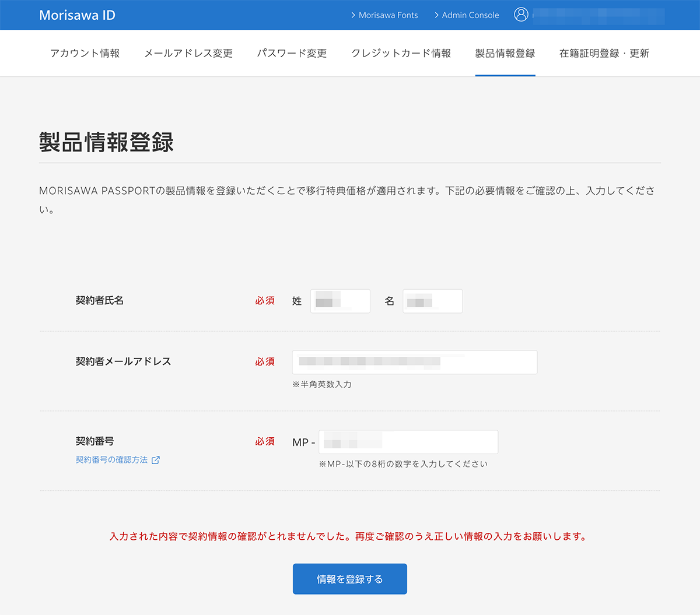Focus the 姓 (last name) input field
Screen dimensions: 700x615
(x=340, y=301)
